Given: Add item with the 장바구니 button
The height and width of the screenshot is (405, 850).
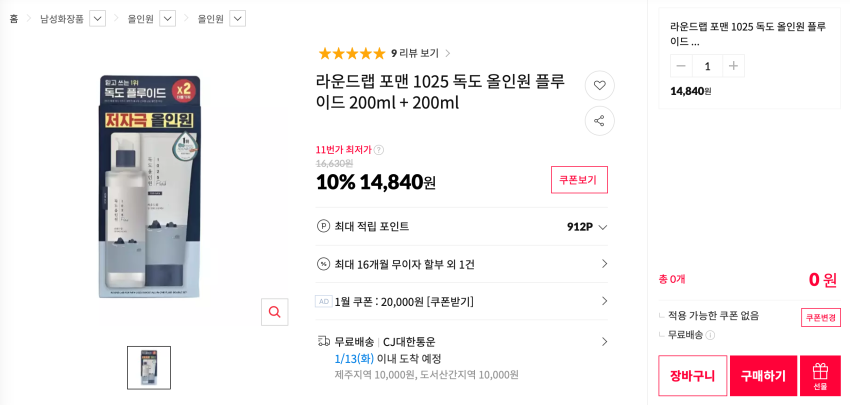Looking at the screenshot, I should (692, 375).
